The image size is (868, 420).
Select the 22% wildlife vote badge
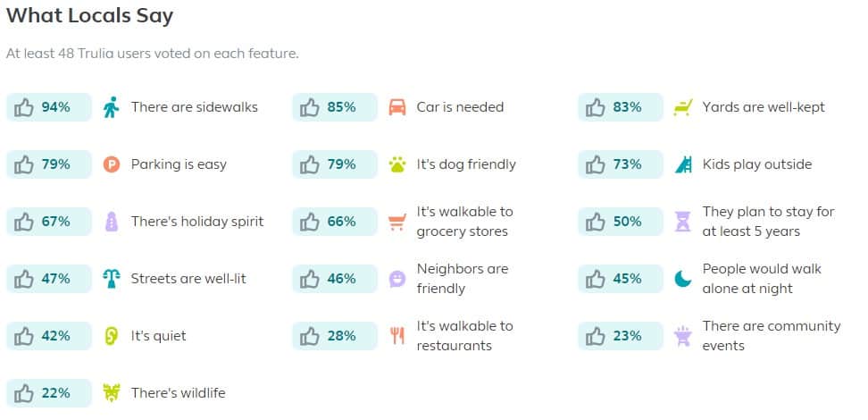pyautogui.click(x=49, y=393)
